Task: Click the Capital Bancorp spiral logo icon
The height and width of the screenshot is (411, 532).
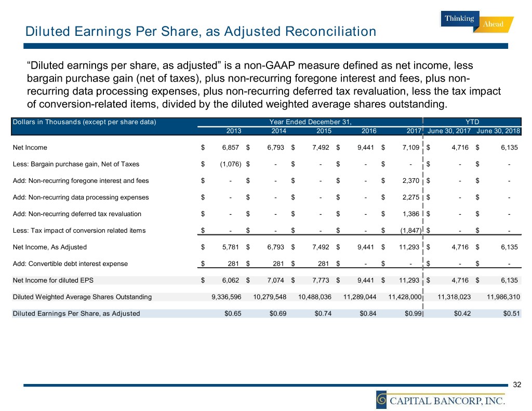Action: tap(383, 400)
